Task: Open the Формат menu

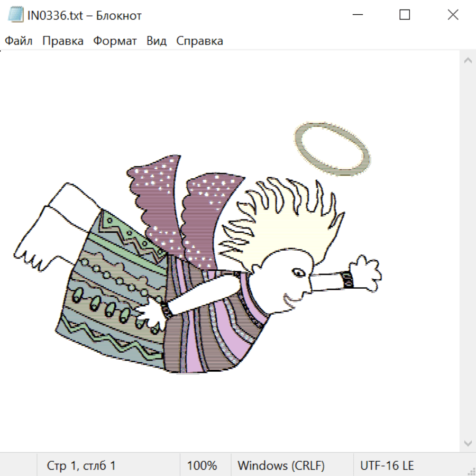Action: 115,41
